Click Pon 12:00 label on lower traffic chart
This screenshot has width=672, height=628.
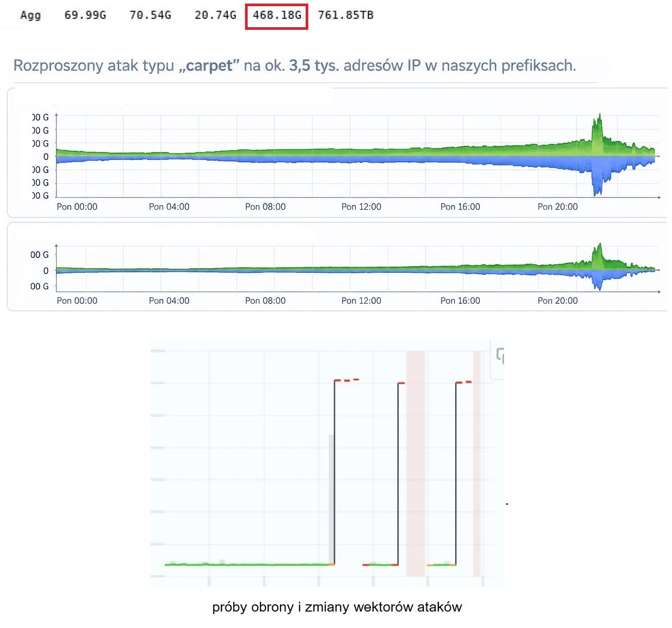coord(361,301)
